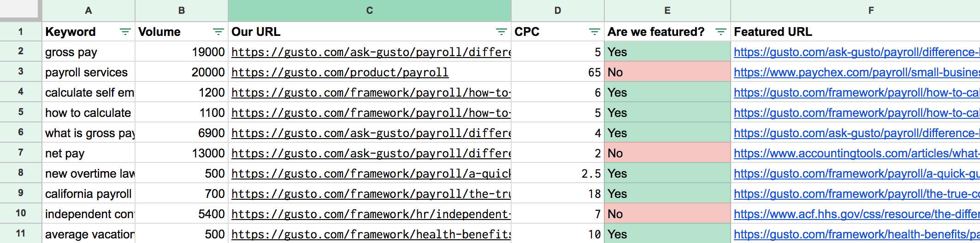Open featured URL in row 9
Image resolution: width=980 pixels, height=243 pixels.
pyautogui.click(x=856, y=194)
